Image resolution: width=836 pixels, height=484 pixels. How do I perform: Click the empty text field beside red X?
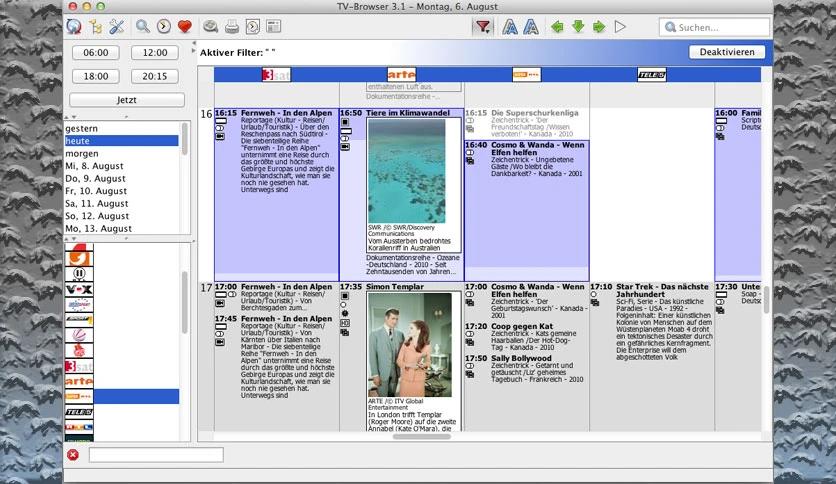coord(156,455)
